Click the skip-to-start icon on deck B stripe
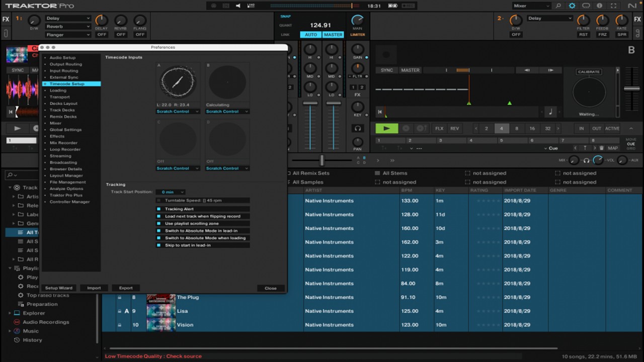Image resolution: width=644 pixels, height=362 pixels. coord(380,112)
